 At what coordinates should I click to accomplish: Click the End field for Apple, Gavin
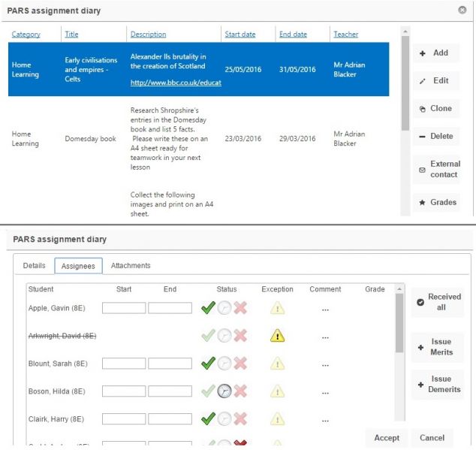170,308
